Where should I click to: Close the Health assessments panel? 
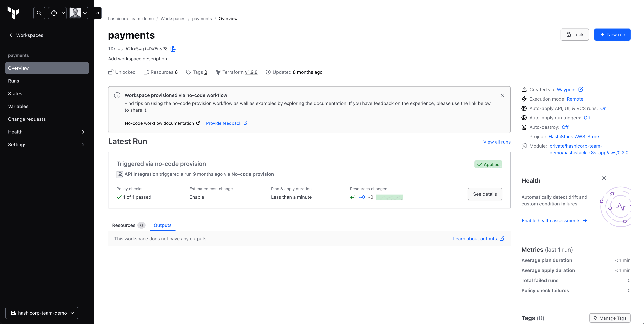pos(604,178)
